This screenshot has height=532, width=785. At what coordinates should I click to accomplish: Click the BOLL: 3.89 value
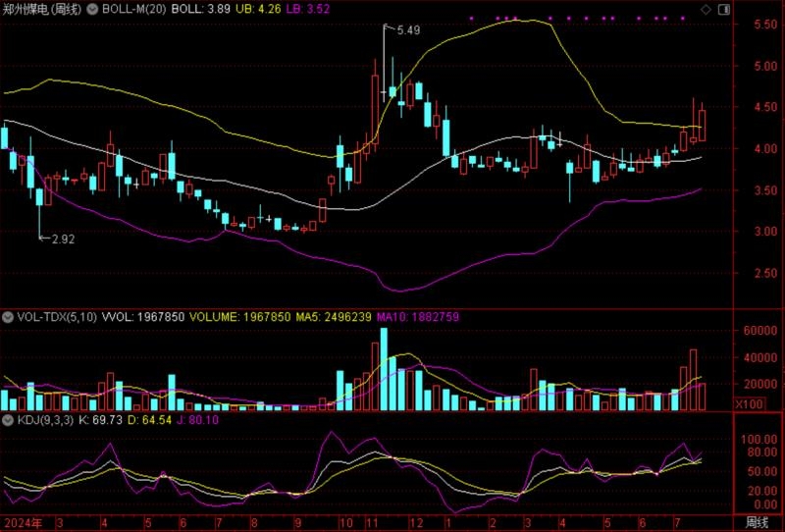click(x=201, y=9)
